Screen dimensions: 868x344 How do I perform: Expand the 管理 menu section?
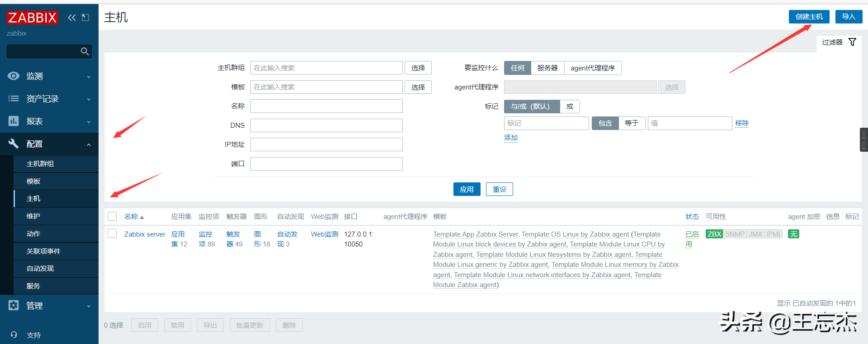point(49,306)
